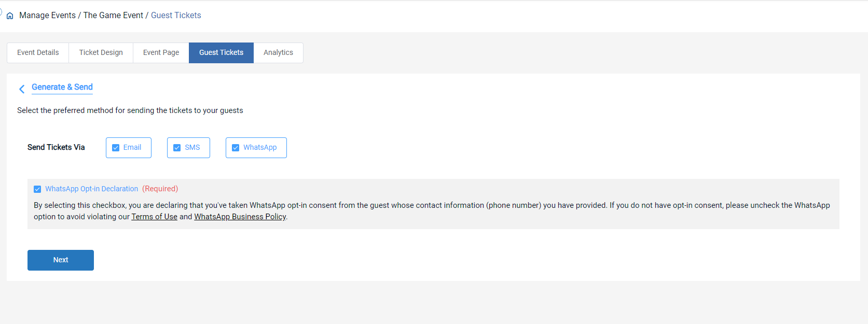Screen dimensions: 868x324
Task: Uncheck the WhatsApp send option checkbox
Action: pyautogui.click(x=236, y=148)
